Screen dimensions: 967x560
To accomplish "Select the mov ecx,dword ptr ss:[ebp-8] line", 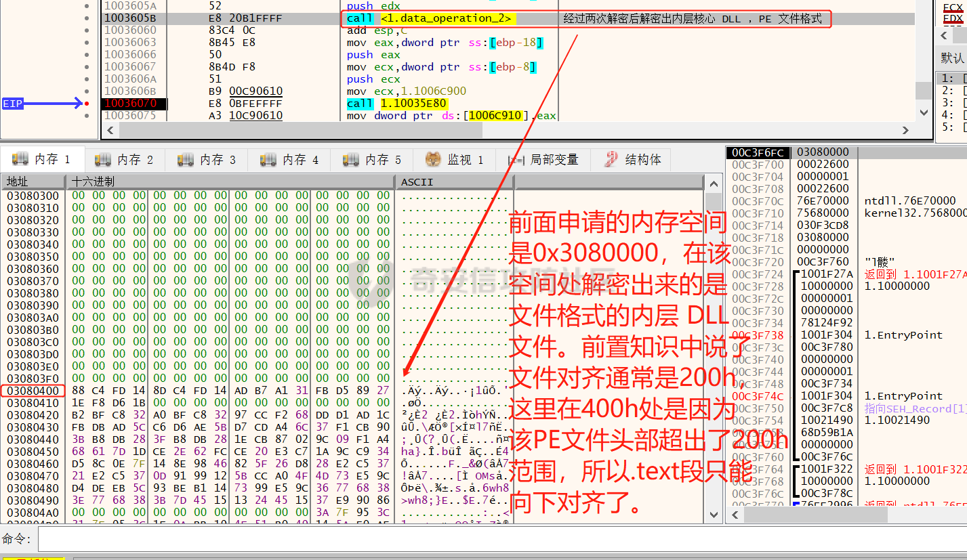I will (441, 67).
